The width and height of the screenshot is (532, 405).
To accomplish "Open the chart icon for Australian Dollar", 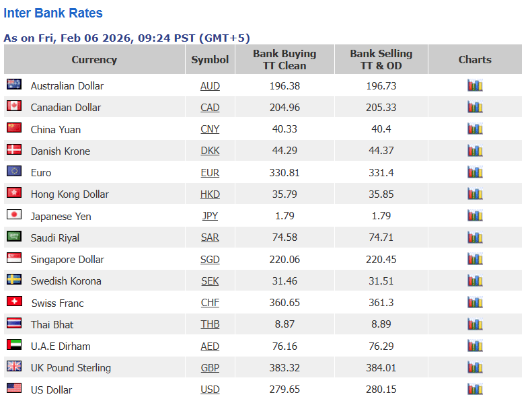I will coord(475,85).
